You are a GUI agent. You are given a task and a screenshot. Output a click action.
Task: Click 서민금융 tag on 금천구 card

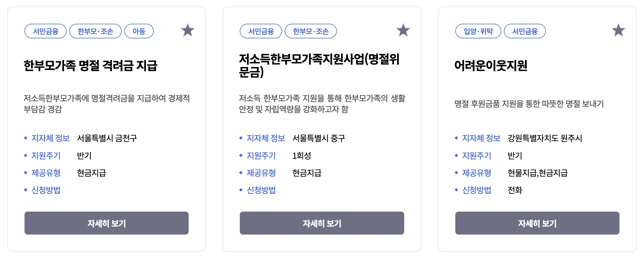[x=45, y=31]
